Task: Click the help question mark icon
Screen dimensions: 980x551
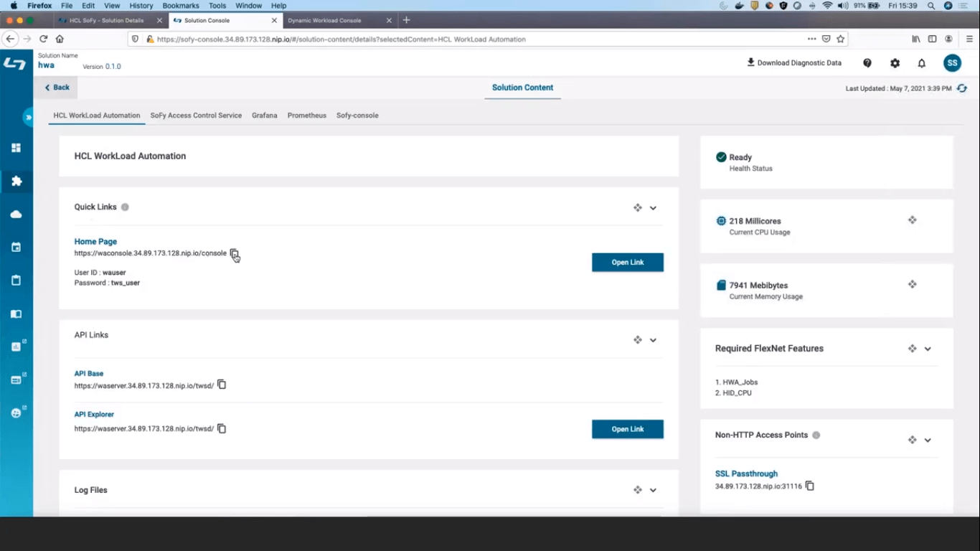Action: pos(867,63)
